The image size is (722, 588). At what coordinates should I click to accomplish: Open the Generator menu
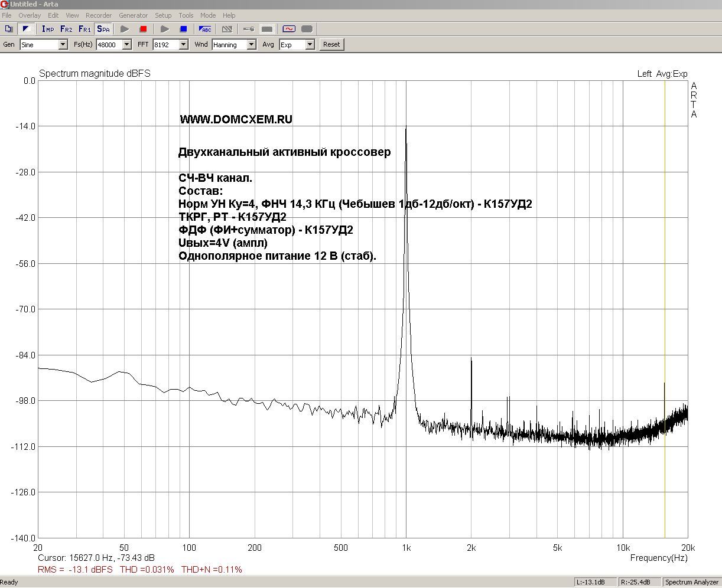pos(134,15)
